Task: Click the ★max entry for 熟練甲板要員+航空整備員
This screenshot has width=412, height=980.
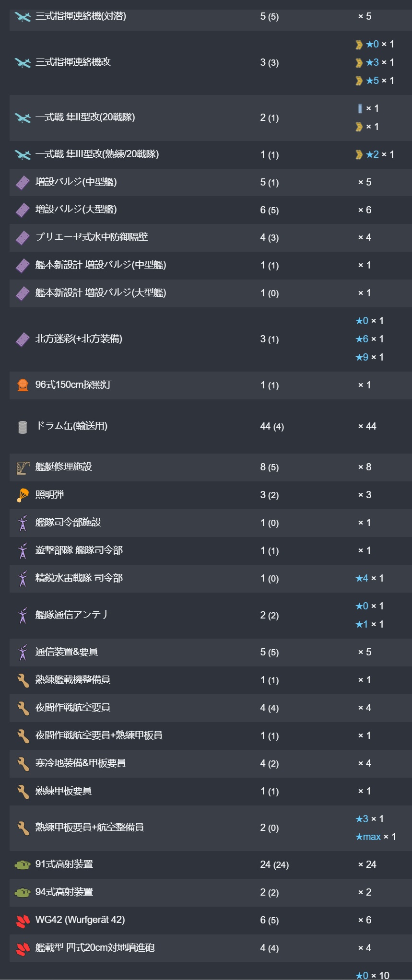Action: pos(376,837)
